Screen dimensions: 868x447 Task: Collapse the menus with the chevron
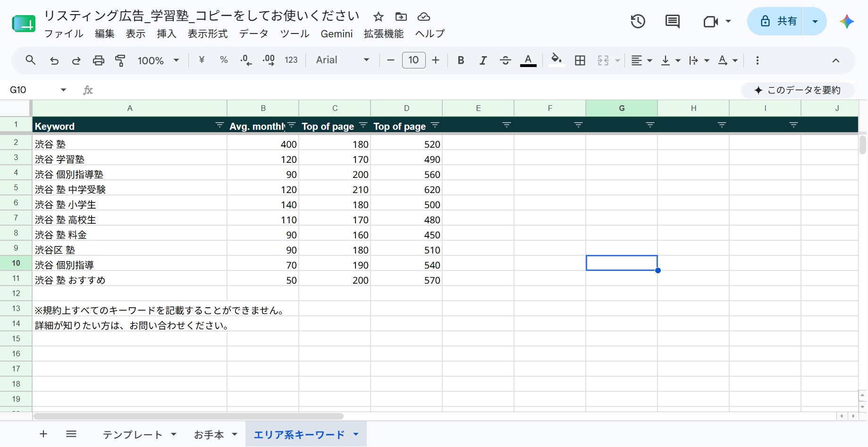click(x=835, y=60)
